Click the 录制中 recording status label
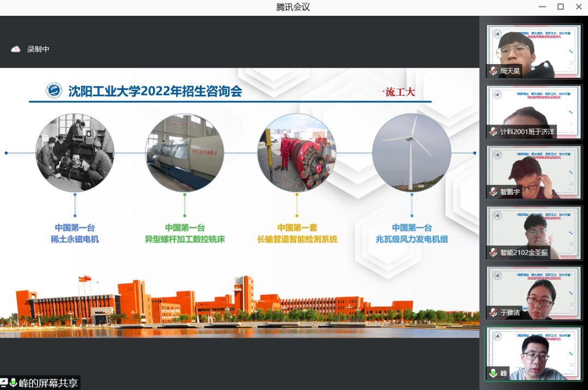 [38, 49]
